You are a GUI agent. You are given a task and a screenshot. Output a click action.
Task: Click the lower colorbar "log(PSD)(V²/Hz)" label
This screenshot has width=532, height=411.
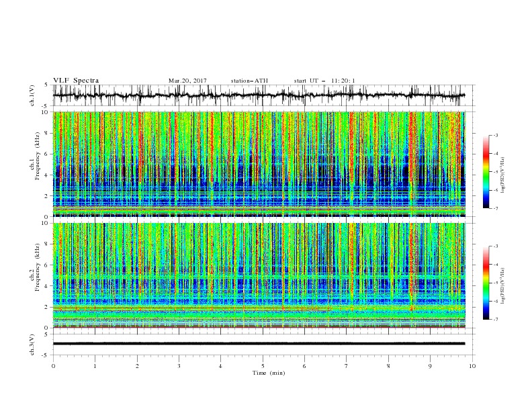click(503, 286)
